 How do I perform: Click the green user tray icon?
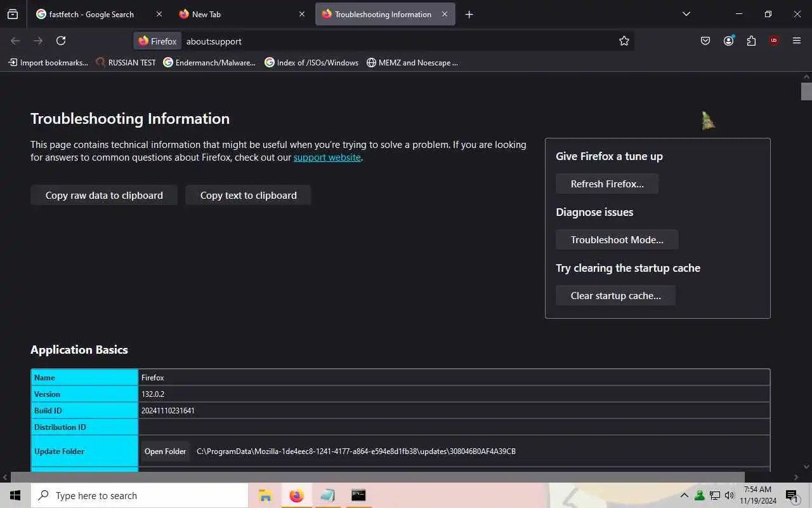pos(700,495)
